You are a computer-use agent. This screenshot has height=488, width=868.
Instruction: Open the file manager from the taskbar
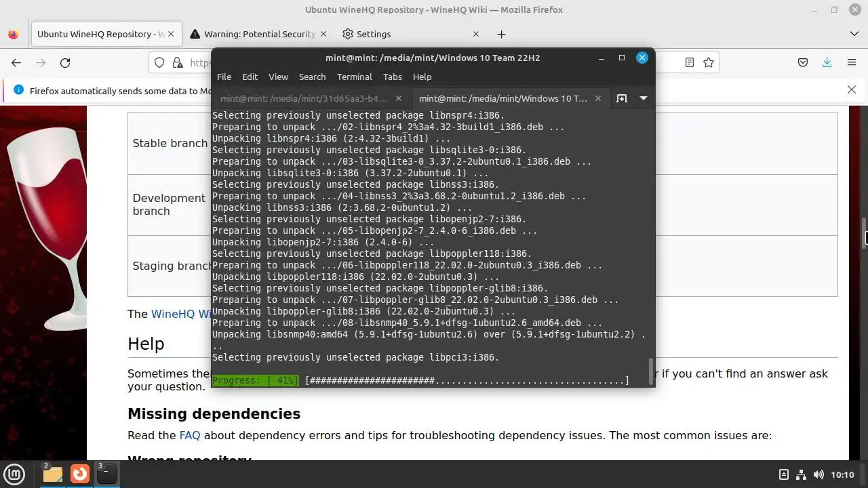click(x=52, y=474)
